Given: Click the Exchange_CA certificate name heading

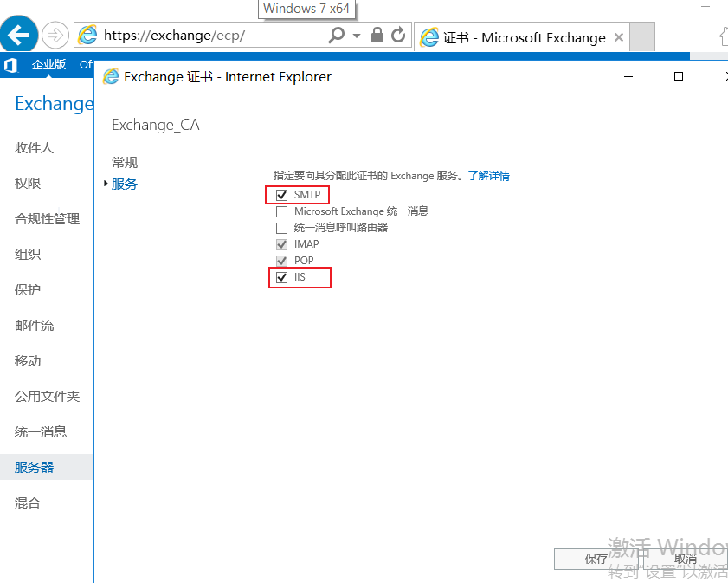Looking at the screenshot, I should 156,125.
